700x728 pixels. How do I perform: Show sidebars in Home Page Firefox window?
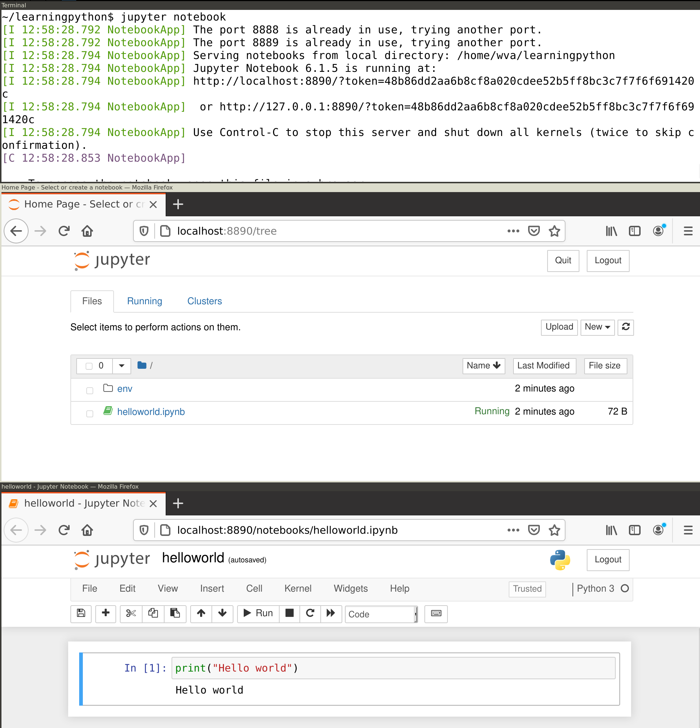635,231
